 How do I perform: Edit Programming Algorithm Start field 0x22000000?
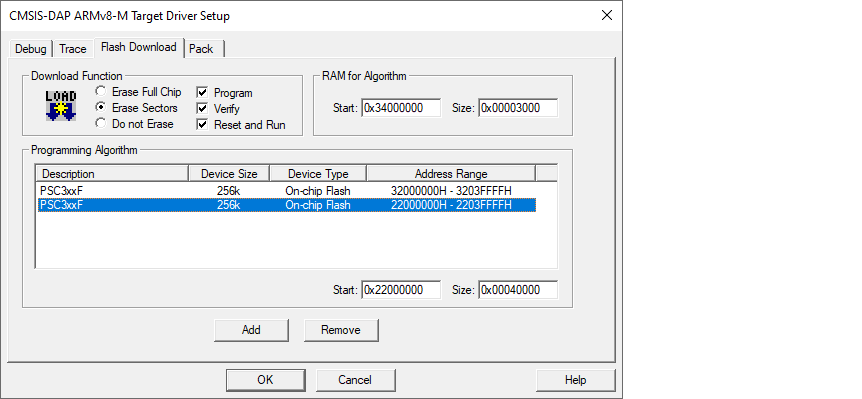[x=401, y=290]
